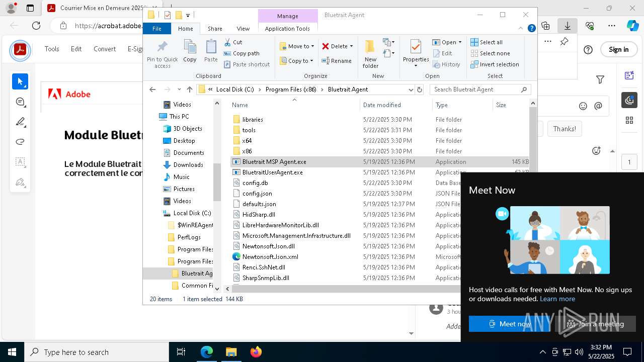This screenshot has width=644, height=362.
Task: Open the Properties ribbon button
Action: coord(416,54)
